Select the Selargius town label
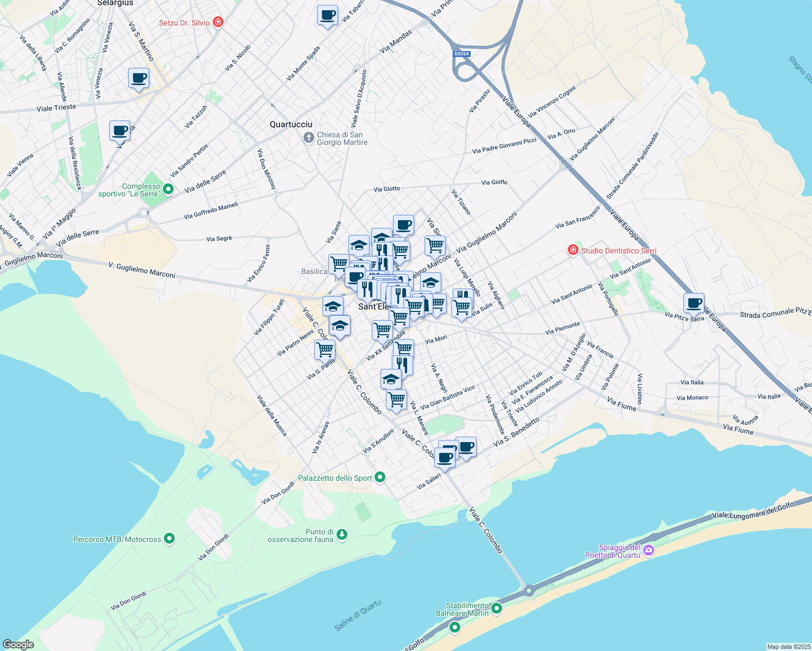The width and height of the screenshot is (812, 651). [115, 3]
